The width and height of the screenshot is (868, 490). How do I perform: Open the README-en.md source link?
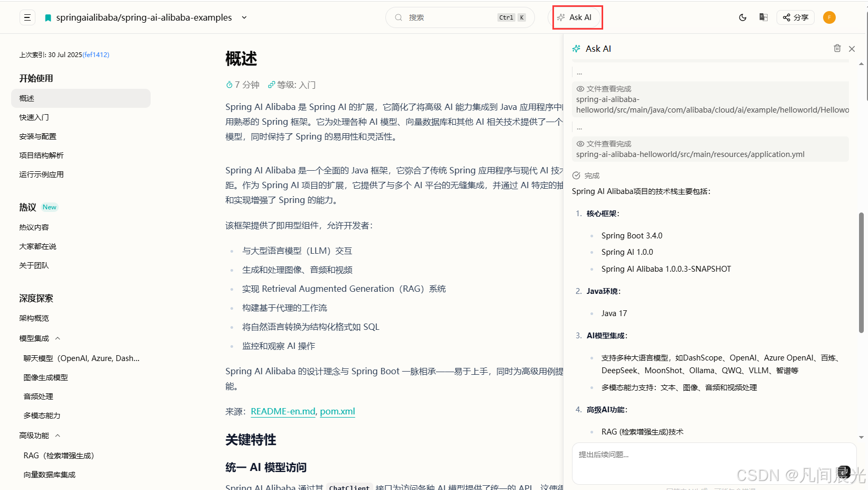[283, 411]
